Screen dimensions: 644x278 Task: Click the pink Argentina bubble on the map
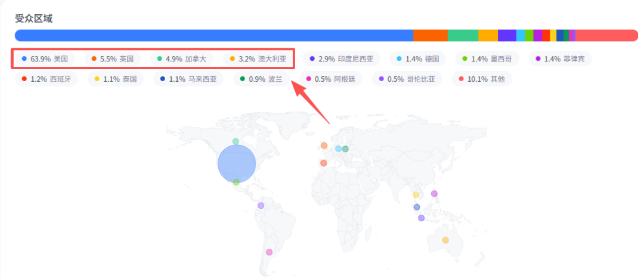(269, 252)
